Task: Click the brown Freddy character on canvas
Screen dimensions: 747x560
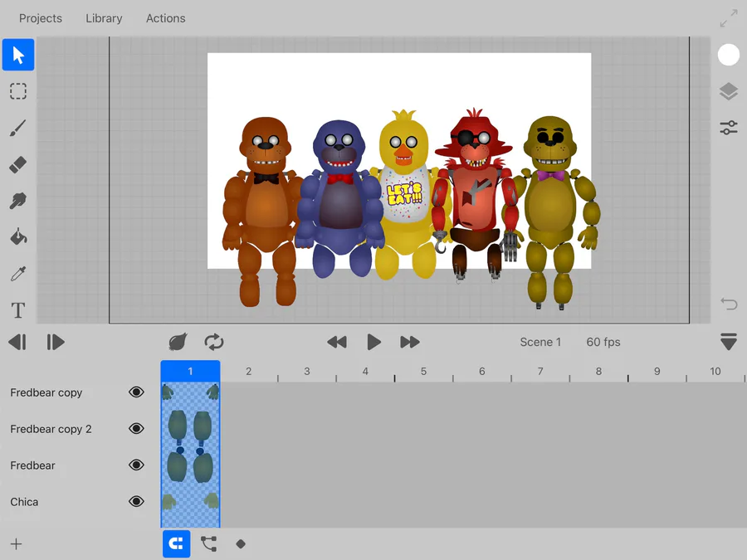Action: 262,212
